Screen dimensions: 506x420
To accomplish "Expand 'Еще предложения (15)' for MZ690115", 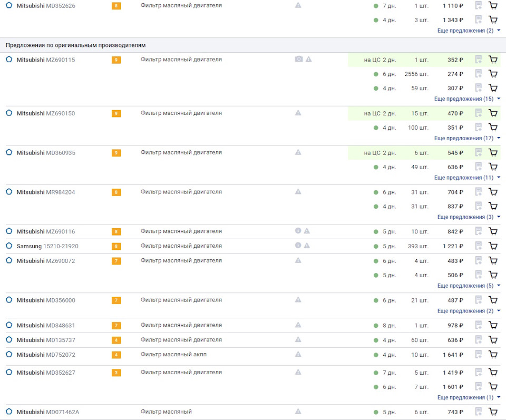I will click(x=467, y=99).
